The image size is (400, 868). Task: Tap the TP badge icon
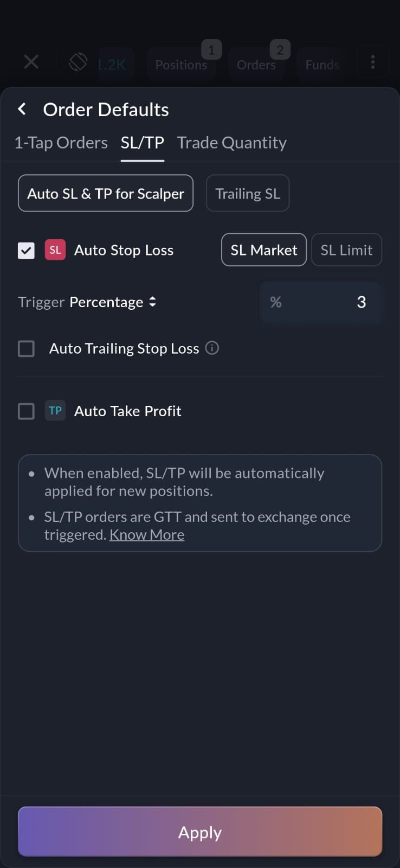point(55,411)
